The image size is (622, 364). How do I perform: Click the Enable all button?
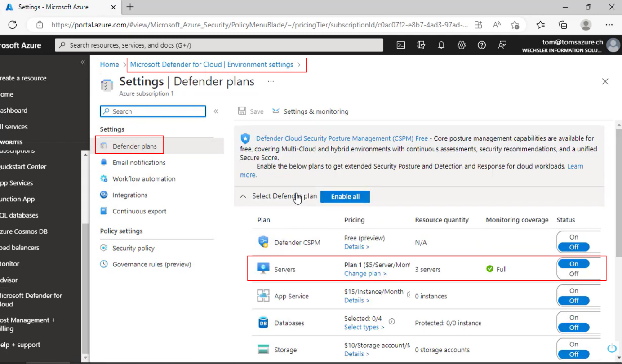pyautogui.click(x=345, y=196)
